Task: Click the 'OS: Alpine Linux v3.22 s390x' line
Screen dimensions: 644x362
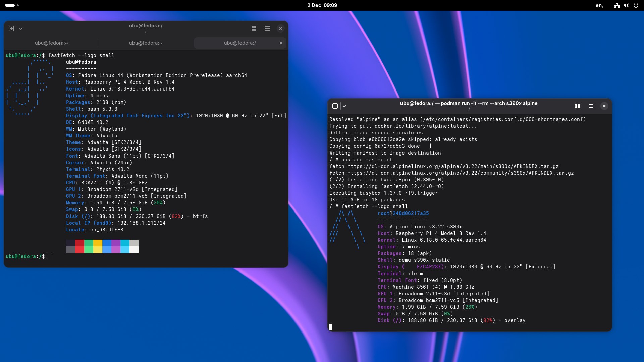Action: (x=420, y=227)
